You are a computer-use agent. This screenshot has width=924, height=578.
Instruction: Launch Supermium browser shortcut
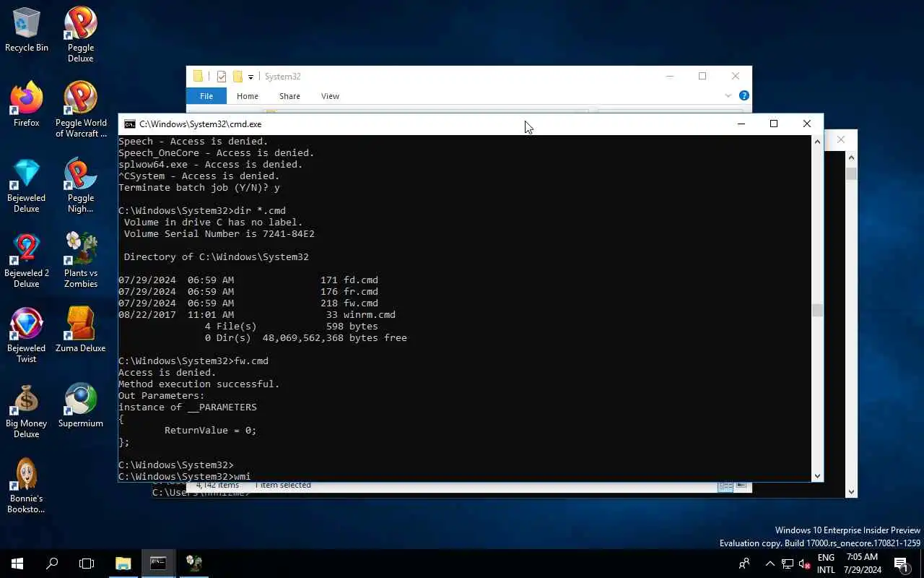(x=81, y=405)
